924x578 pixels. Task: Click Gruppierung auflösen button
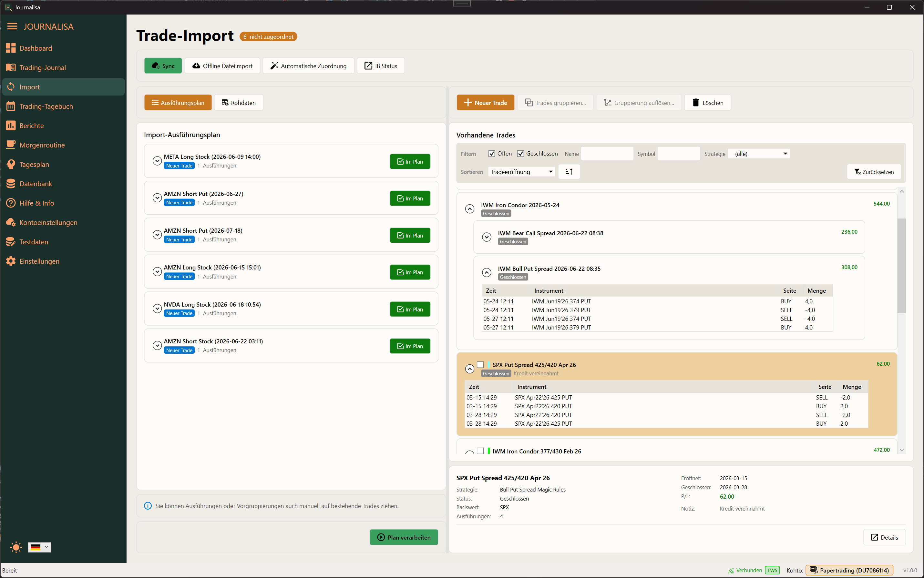coord(639,102)
